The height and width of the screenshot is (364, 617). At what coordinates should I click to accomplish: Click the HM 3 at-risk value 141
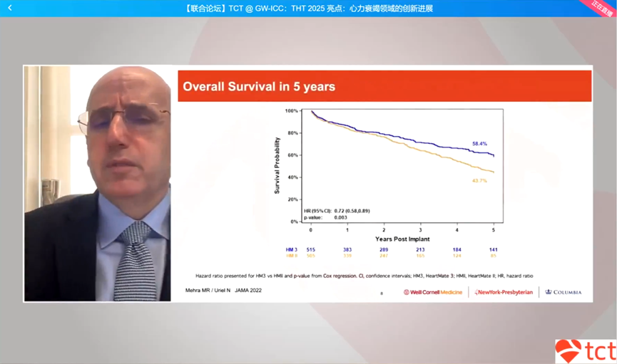click(494, 248)
